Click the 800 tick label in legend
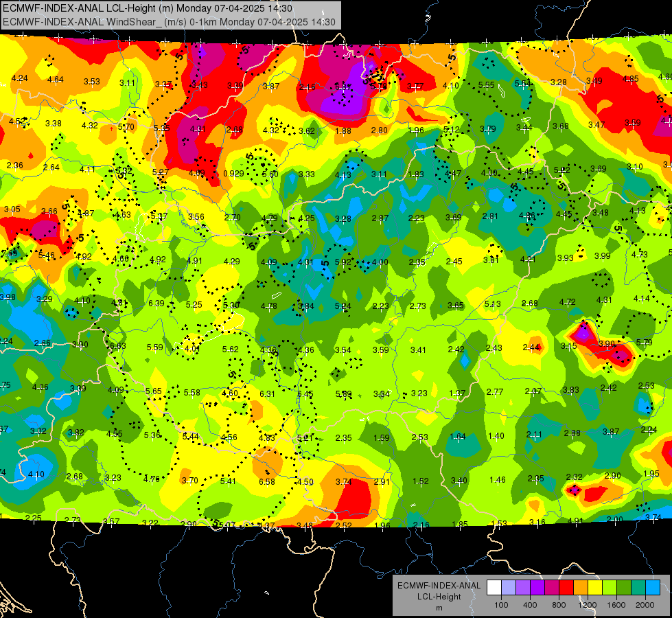The width and height of the screenshot is (672, 618). point(559,605)
